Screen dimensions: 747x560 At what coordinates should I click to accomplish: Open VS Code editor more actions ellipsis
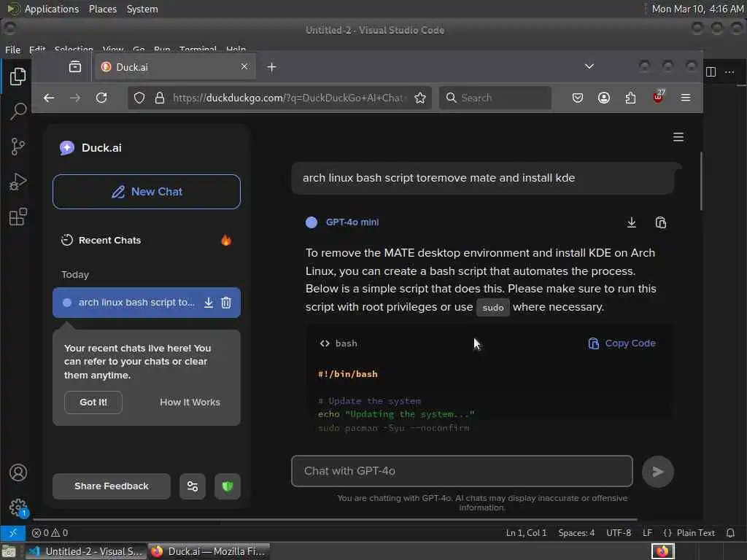pos(729,72)
